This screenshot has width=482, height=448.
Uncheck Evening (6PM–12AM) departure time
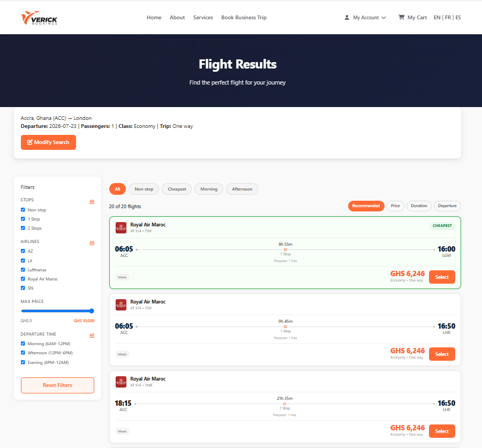22,362
